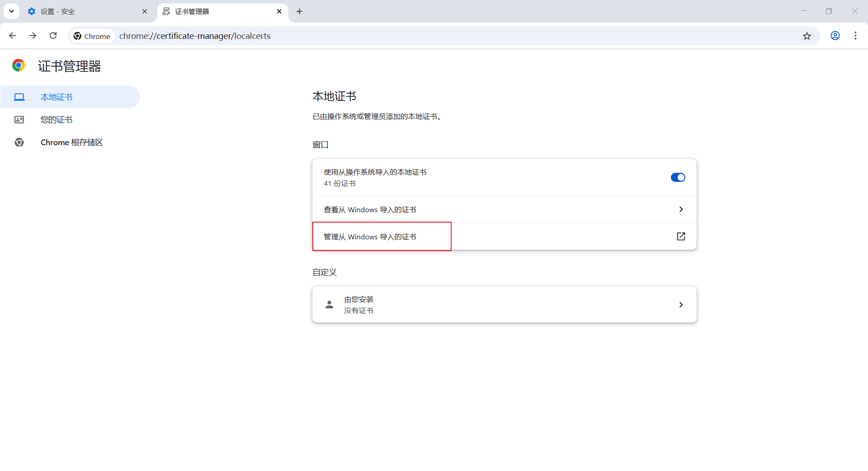868x471 pixels.
Task: Click the 没有证书 status text
Action: [x=359, y=310]
